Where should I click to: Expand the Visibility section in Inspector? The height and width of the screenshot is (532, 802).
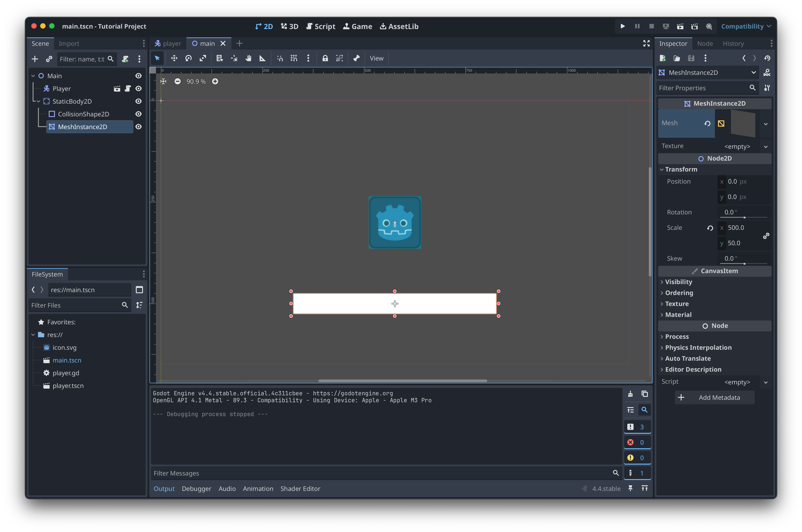coord(678,282)
